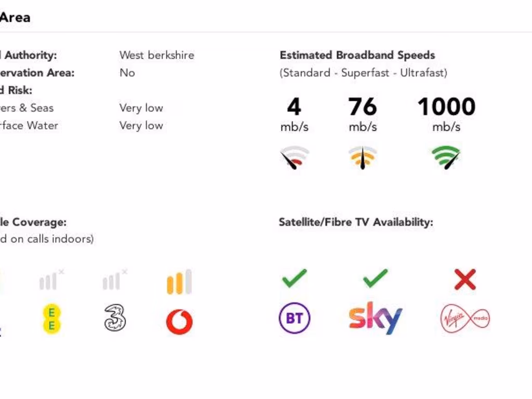
Task: Click the West berkshire authority value
Action: tap(157, 55)
